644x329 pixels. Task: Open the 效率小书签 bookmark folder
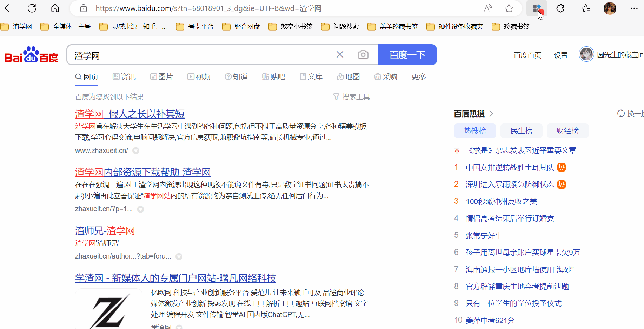[x=291, y=27]
